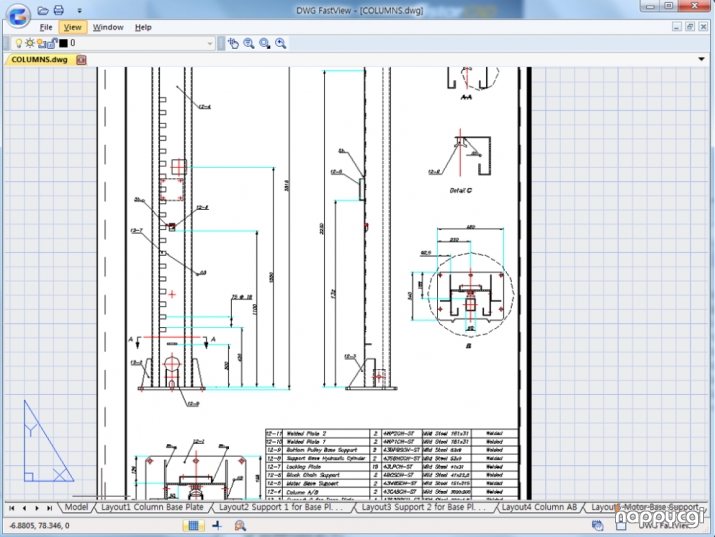The image size is (715, 537).
Task: Click the Open file folder icon
Action: click(x=43, y=10)
